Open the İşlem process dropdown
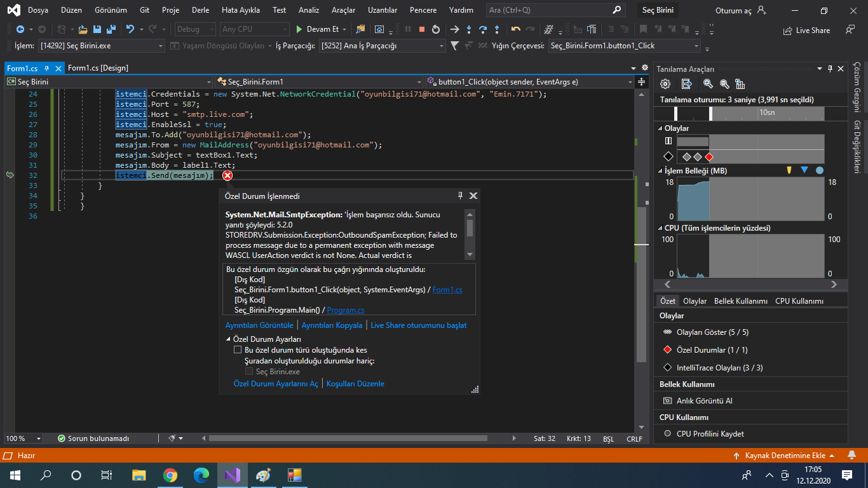 coord(160,46)
